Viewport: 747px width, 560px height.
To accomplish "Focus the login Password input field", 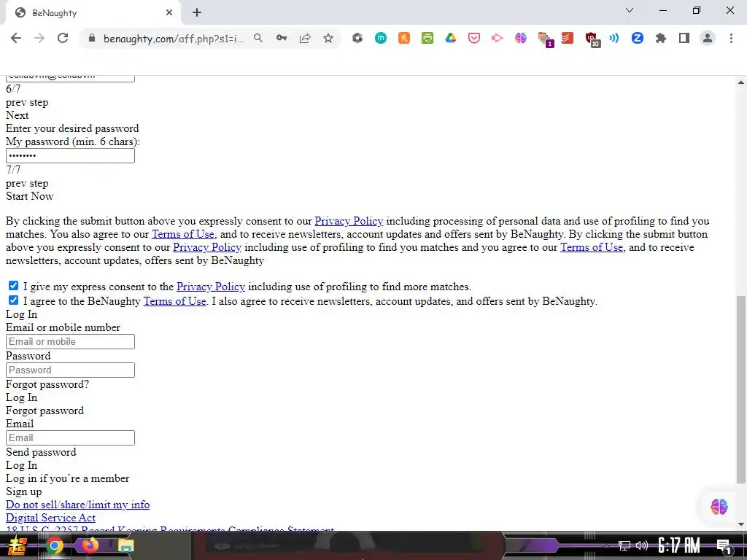I will point(70,370).
